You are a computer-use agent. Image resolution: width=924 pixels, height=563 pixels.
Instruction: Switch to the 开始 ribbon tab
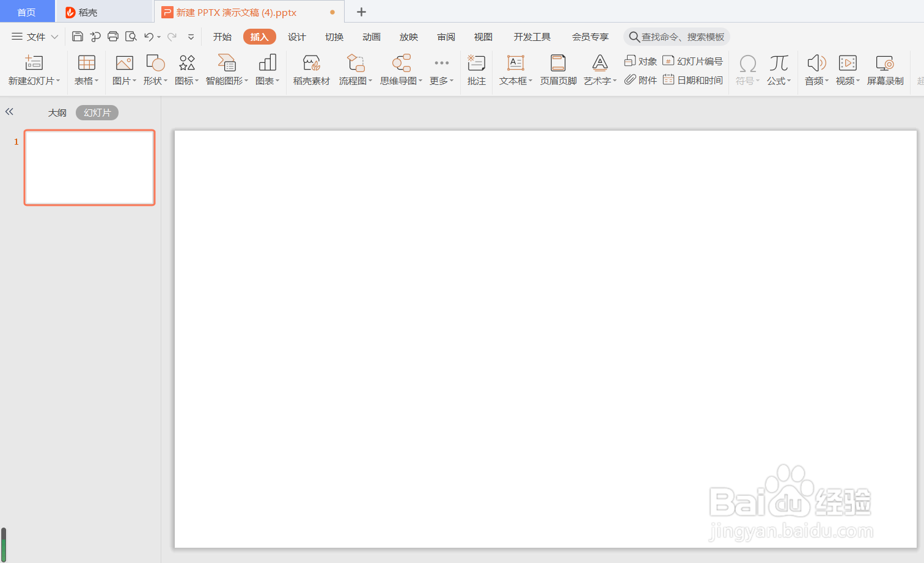[222, 37]
